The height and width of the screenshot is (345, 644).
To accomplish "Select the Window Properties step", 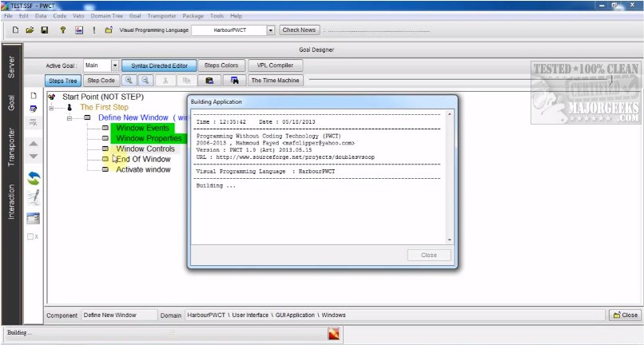I will point(149,138).
